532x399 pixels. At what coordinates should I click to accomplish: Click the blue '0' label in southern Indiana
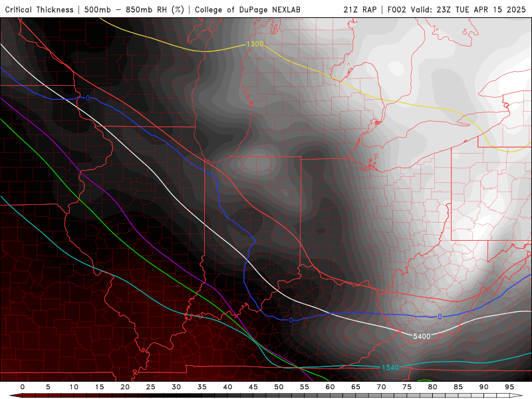291,320
